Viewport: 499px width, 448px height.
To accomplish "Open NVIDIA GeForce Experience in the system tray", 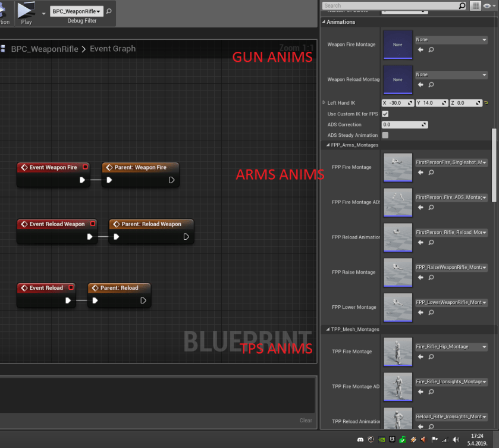I will (381, 440).
